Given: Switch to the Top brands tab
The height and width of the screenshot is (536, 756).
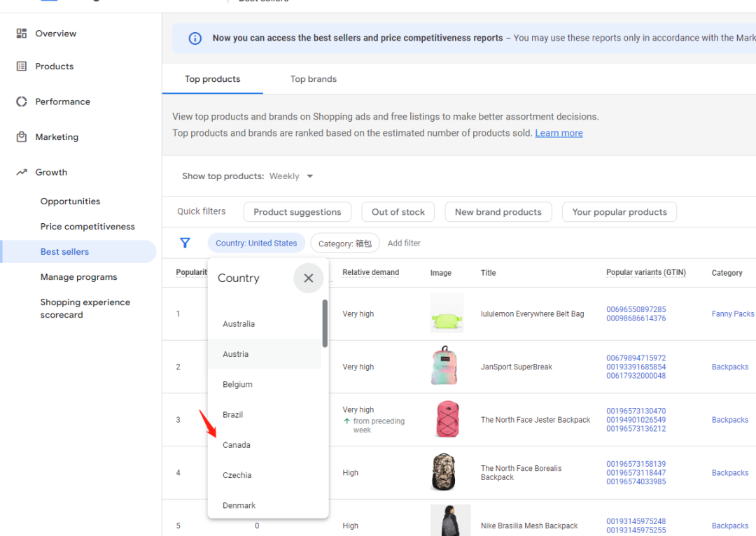Looking at the screenshot, I should [x=313, y=79].
